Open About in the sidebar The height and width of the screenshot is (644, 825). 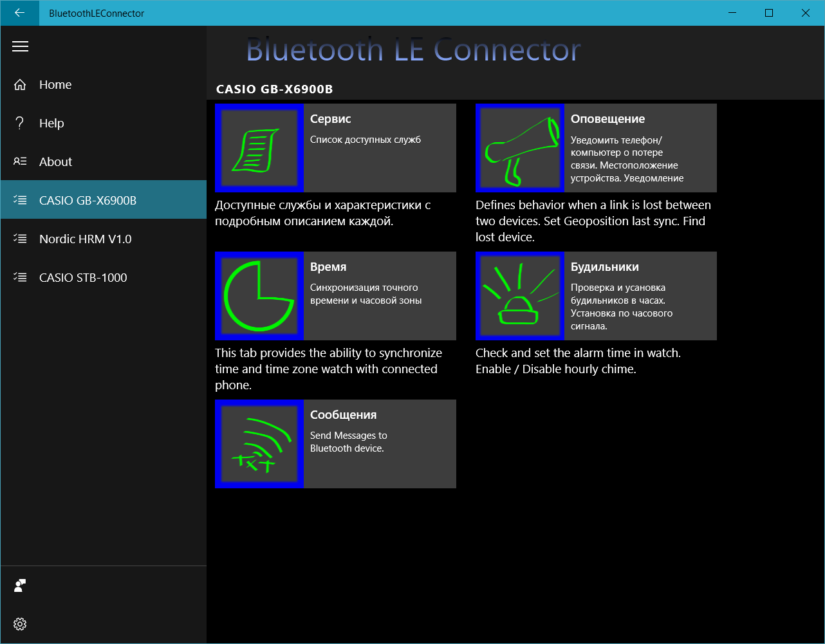point(103,161)
